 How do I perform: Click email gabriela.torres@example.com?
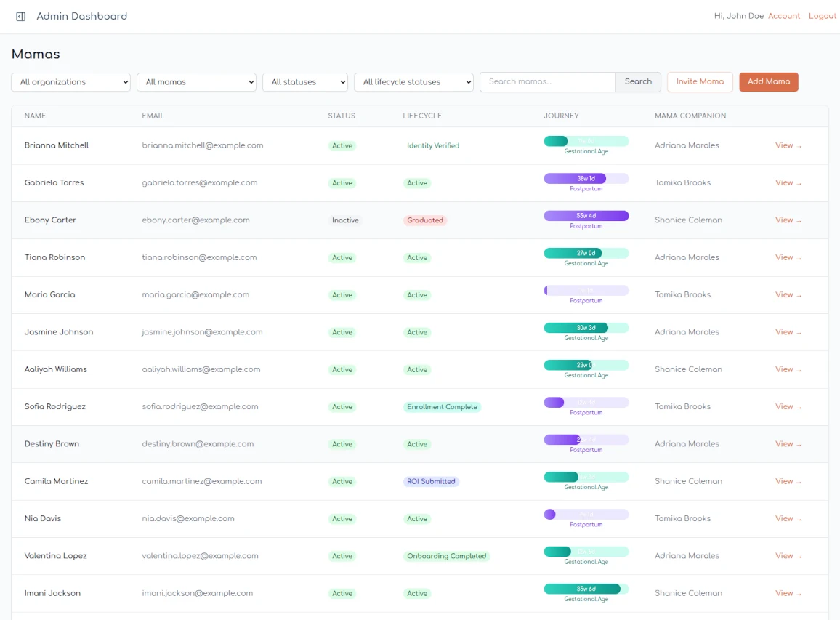point(200,182)
